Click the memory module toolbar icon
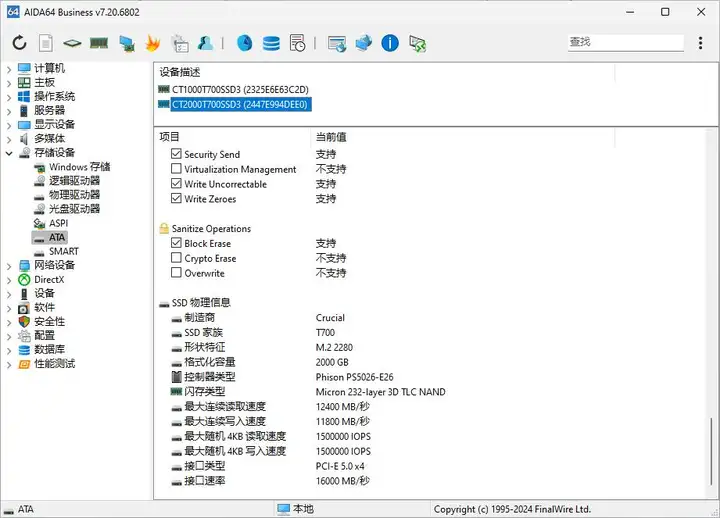Viewport: 720px width, 518px height. point(99,43)
